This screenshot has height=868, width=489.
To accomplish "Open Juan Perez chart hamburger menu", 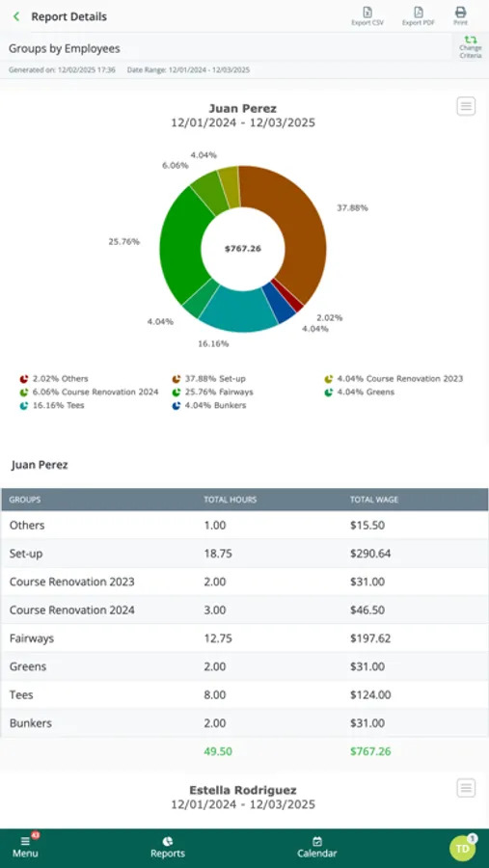I will point(466,106).
